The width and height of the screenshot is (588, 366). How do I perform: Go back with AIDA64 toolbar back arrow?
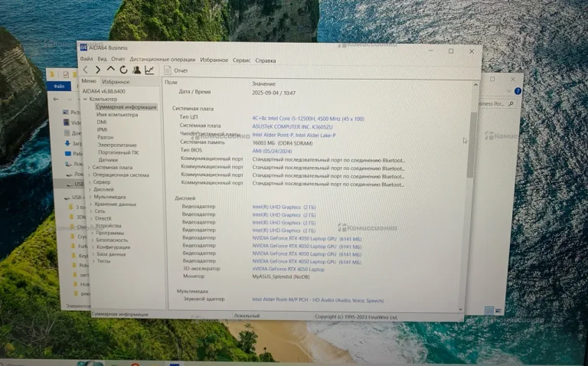coord(86,70)
